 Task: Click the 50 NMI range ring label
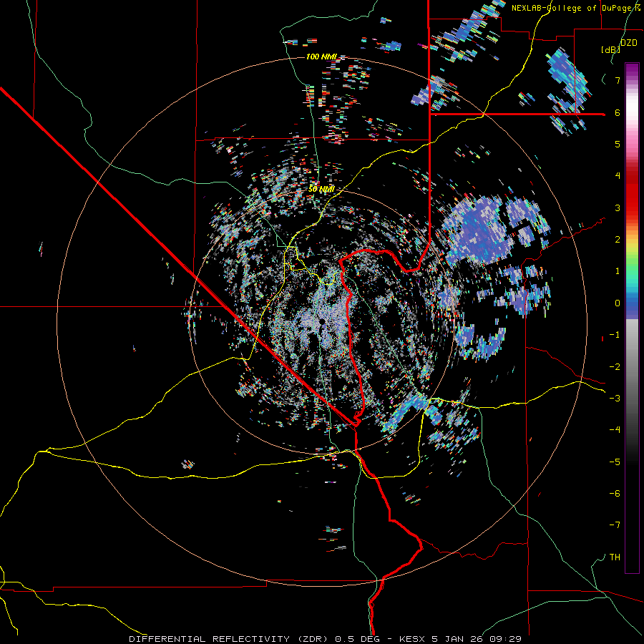coord(321,189)
